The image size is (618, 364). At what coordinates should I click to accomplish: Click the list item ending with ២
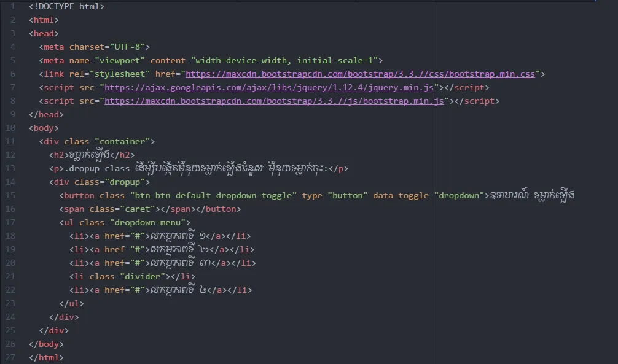click(x=162, y=249)
